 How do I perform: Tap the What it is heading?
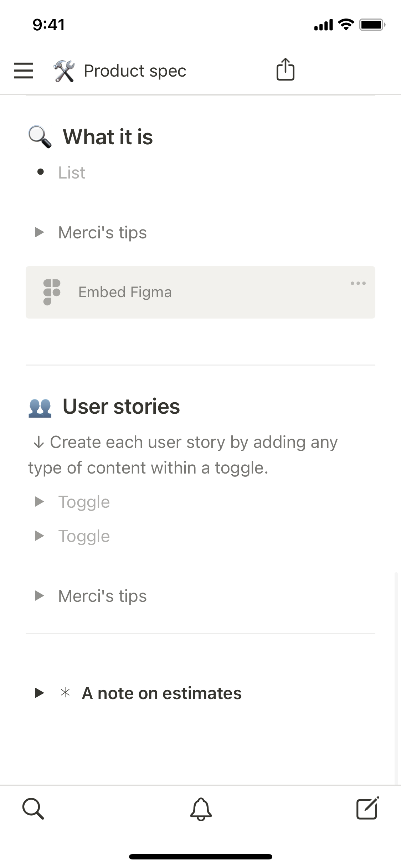coord(108,137)
